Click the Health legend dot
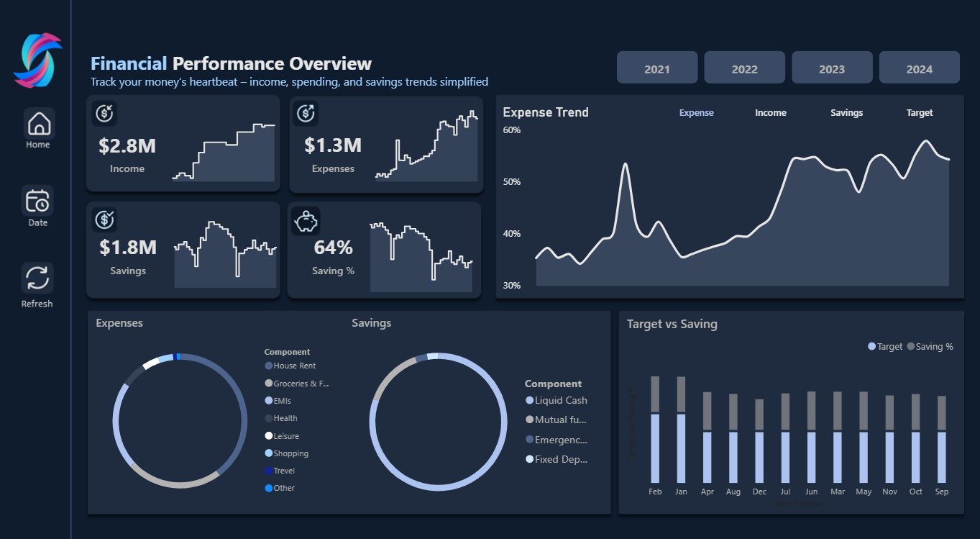This screenshot has width=980, height=539. coord(269,418)
